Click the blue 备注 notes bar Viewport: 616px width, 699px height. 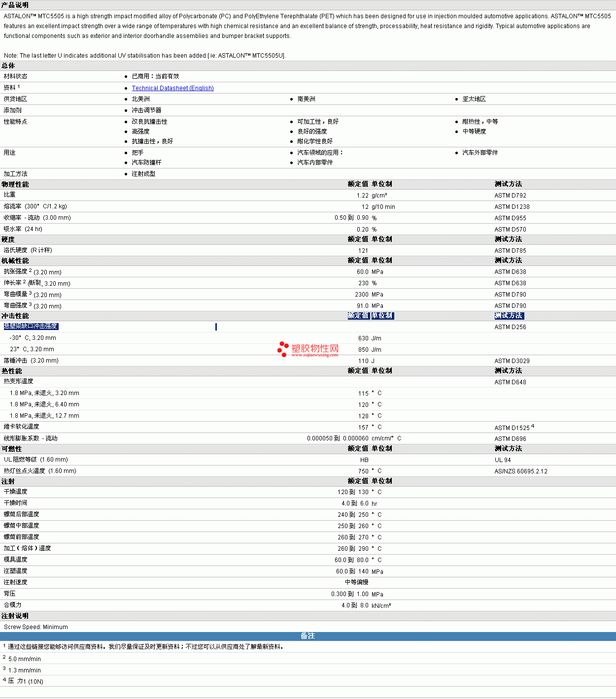[308, 636]
